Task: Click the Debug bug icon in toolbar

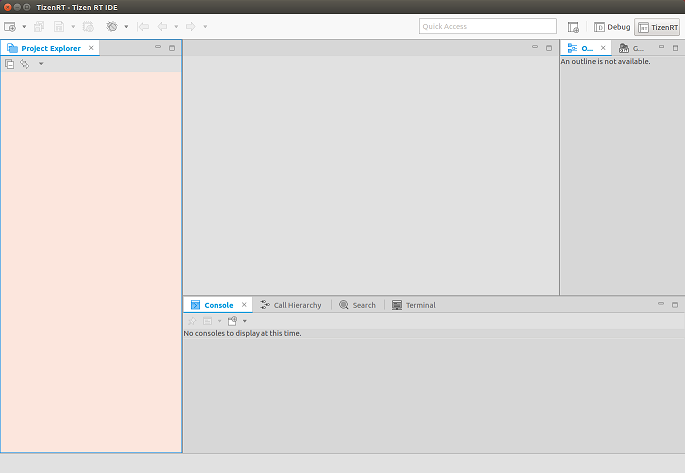Action: pyautogui.click(x=112, y=26)
